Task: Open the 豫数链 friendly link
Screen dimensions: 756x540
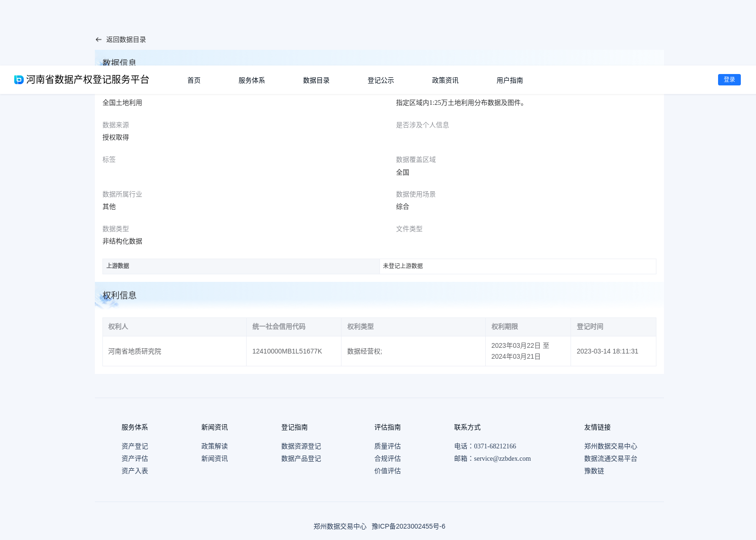Action: (594, 471)
